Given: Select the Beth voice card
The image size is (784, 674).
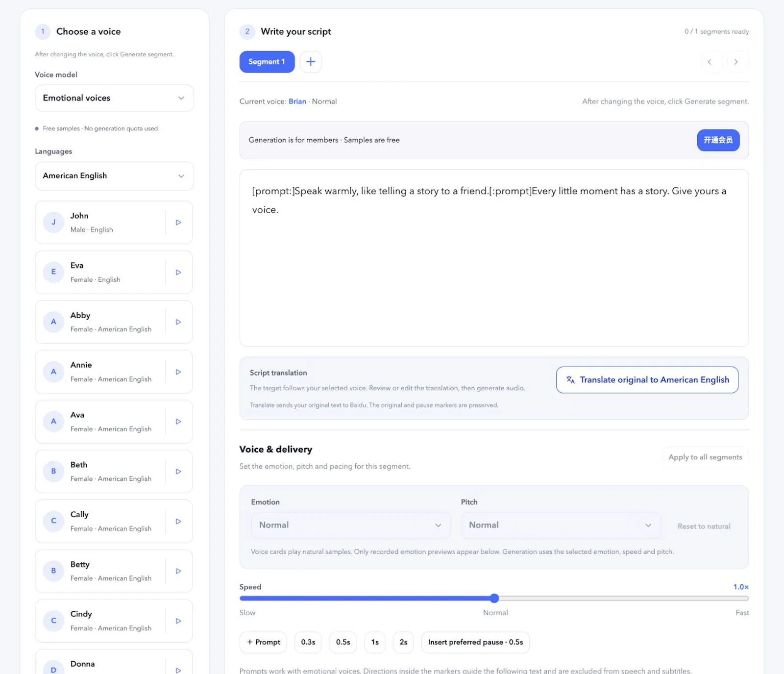Looking at the screenshot, I should [x=114, y=472].
